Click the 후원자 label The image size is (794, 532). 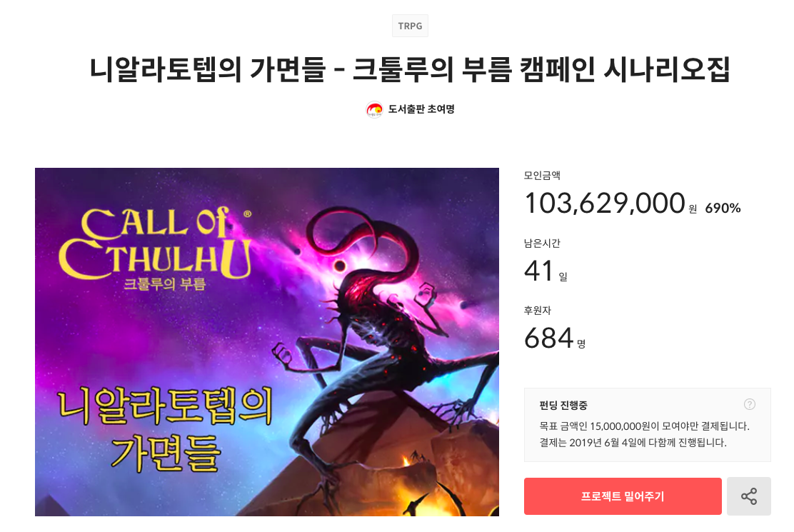point(537,311)
